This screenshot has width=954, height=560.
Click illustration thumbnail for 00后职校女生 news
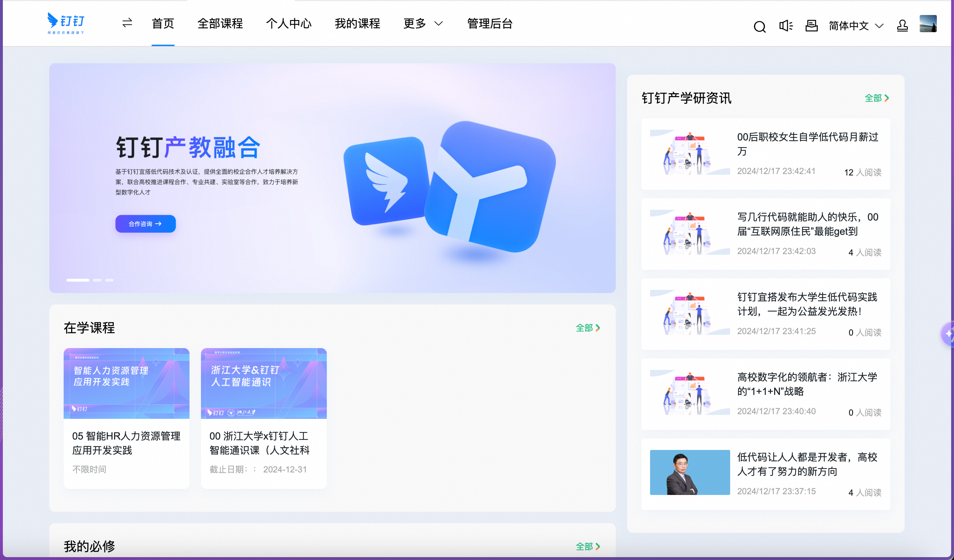[690, 152]
